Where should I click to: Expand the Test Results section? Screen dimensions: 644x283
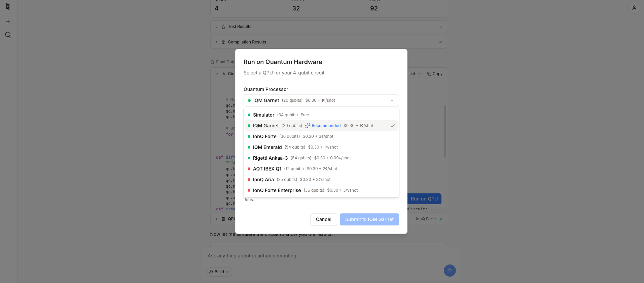click(216, 27)
